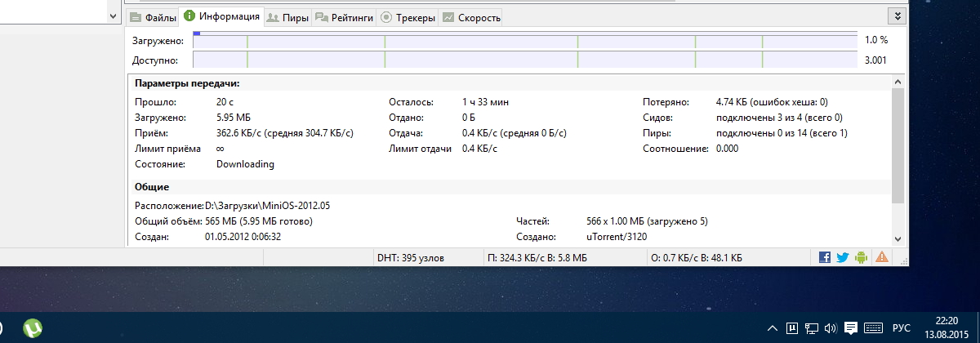Switch input language via РУС indicator

901,328
